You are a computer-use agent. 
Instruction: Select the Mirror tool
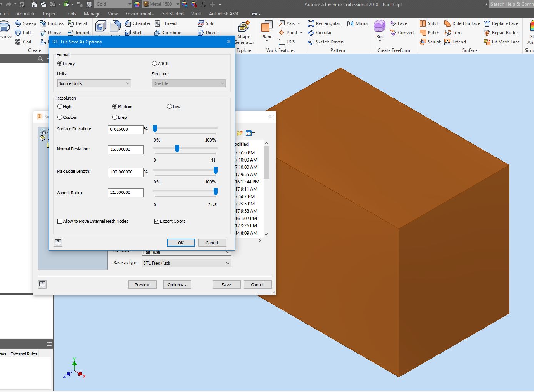(x=358, y=23)
